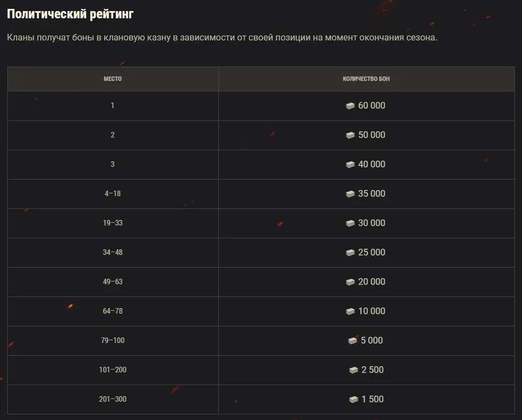
Task: Click the bond icon beside 10 000
Action: (350, 311)
